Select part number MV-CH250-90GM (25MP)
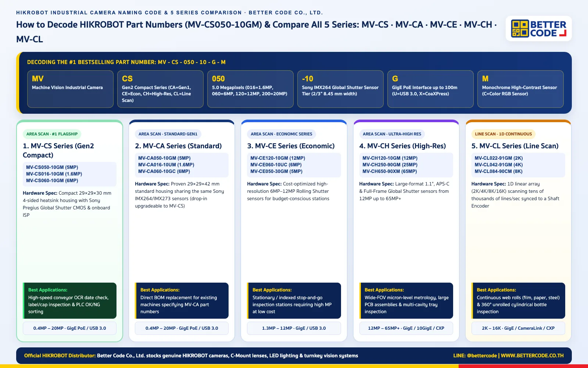This screenshot has width=588, height=368. [390, 164]
